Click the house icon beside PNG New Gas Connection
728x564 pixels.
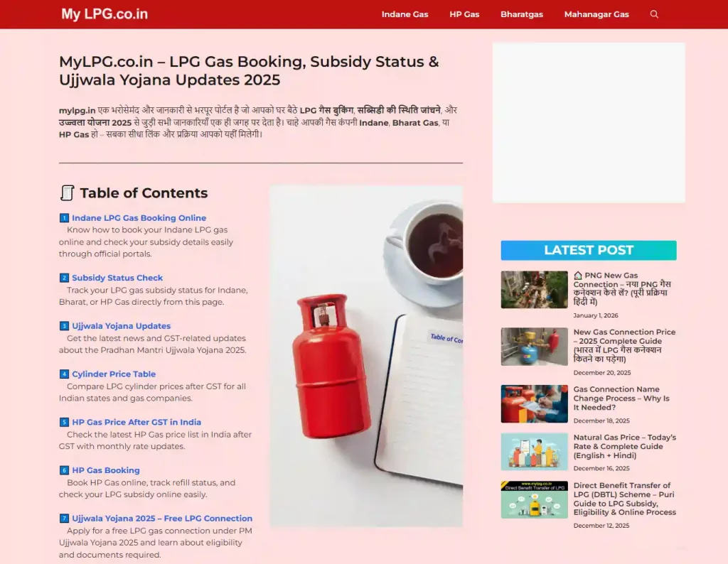point(577,276)
